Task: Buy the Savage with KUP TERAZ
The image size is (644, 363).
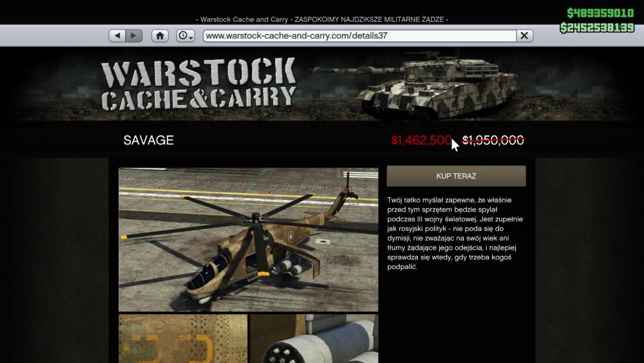Action: tap(456, 176)
